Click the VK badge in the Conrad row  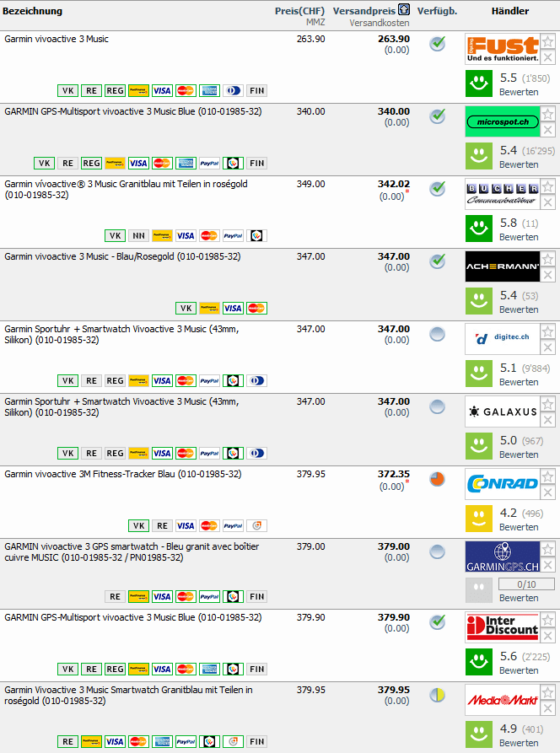click(139, 526)
